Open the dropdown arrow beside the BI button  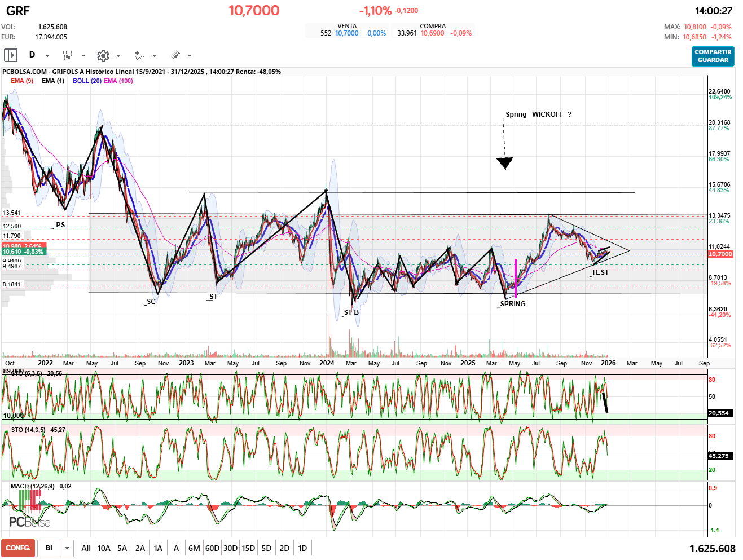[x=67, y=548]
